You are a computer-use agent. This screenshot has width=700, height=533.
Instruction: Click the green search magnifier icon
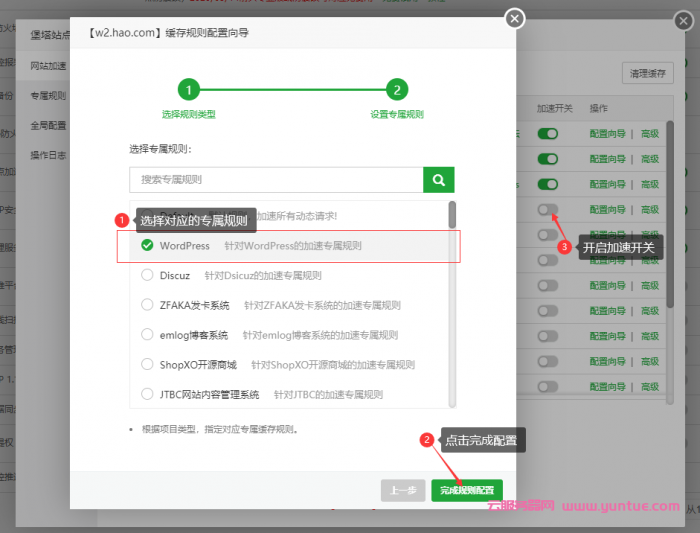438,179
